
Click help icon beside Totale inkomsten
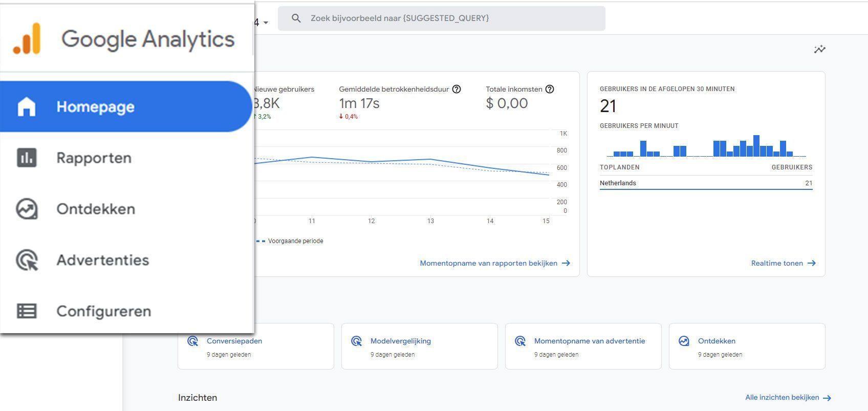550,89
